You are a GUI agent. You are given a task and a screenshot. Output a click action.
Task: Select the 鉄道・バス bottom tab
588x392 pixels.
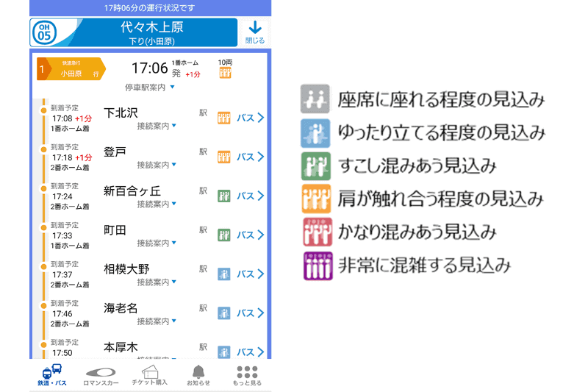52,375
